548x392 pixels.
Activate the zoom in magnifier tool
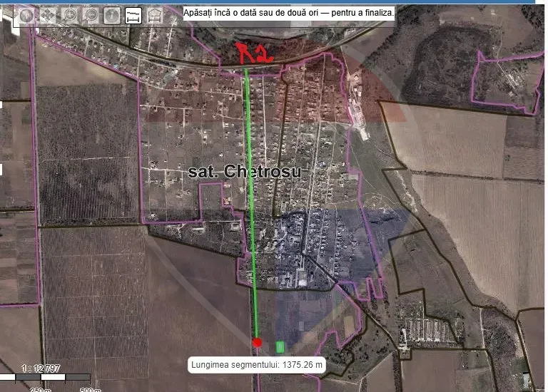pos(69,16)
